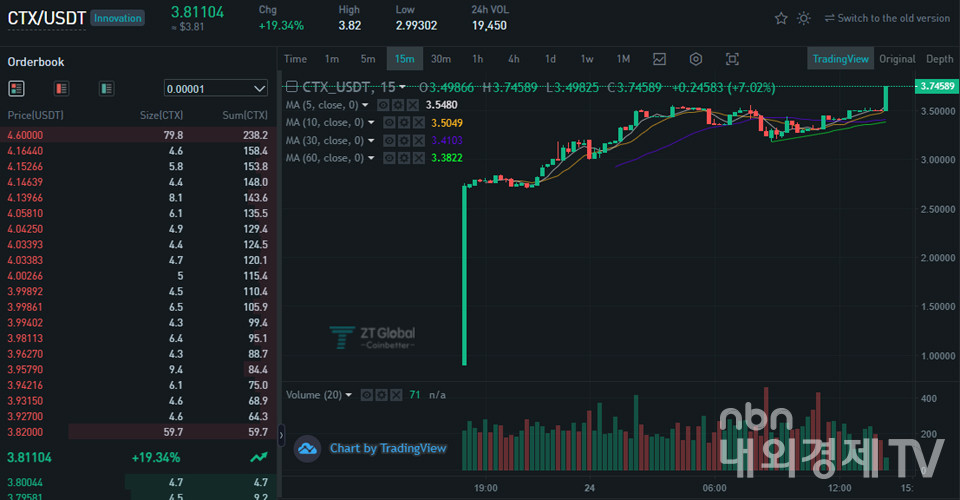Expand the Volume (20) dropdown arrow
Viewport: 960px width, 500px height.
(x=349, y=395)
